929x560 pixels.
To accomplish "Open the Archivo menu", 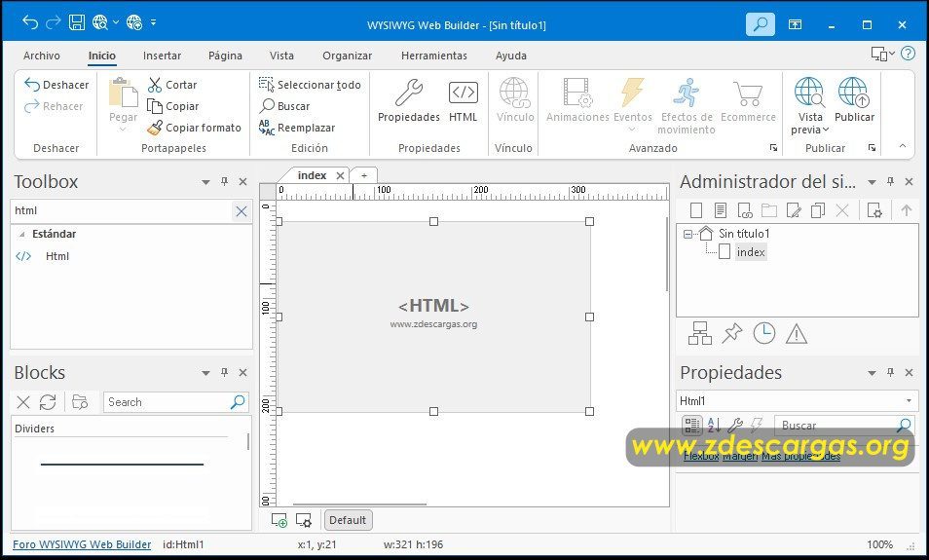I will [42, 56].
